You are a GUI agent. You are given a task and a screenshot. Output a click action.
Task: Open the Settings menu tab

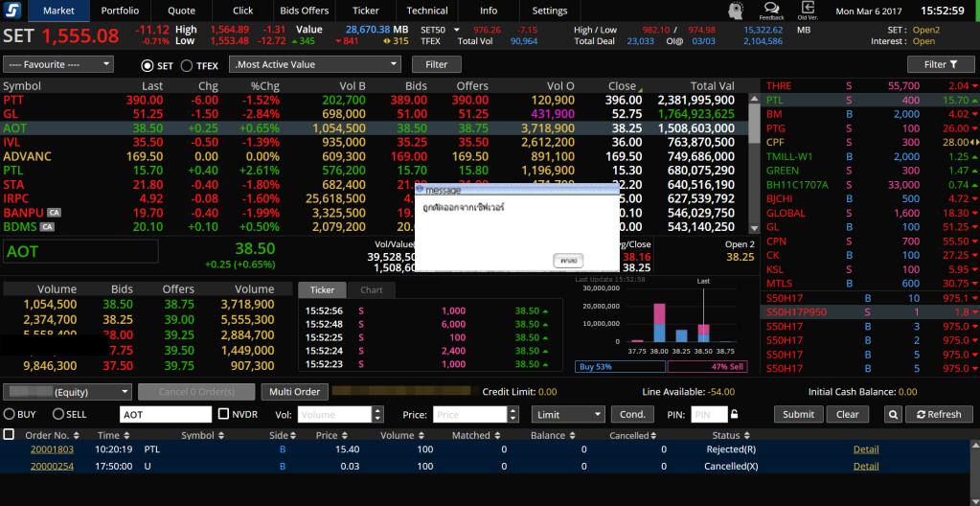(549, 11)
